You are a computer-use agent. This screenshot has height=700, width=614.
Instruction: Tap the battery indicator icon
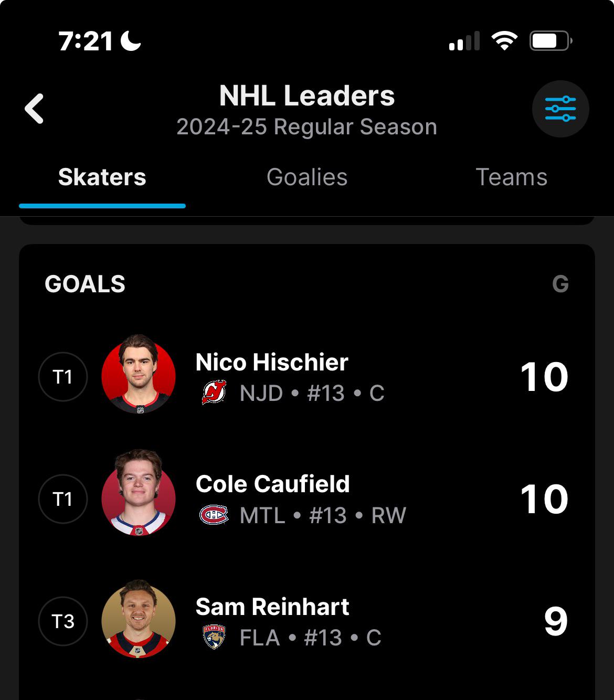coord(551,40)
